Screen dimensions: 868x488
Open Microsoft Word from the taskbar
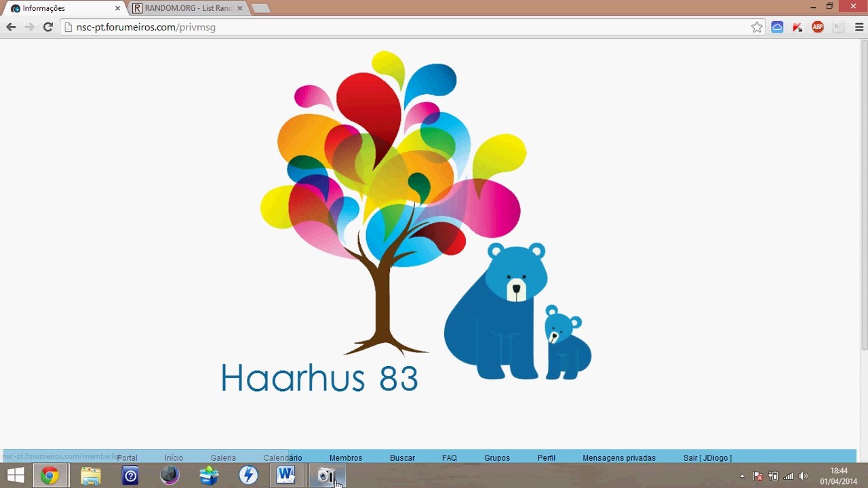pyautogui.click(x=285, y=476)
